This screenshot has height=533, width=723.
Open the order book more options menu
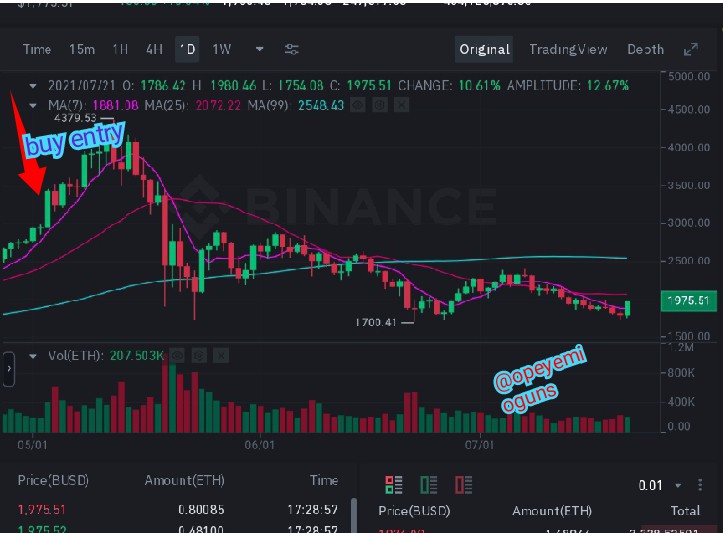pos(700,485)
